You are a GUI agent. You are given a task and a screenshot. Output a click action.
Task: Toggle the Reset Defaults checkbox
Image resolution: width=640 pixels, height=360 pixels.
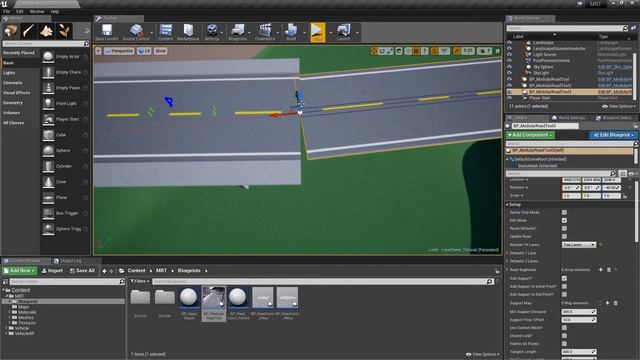click(564, 228)
